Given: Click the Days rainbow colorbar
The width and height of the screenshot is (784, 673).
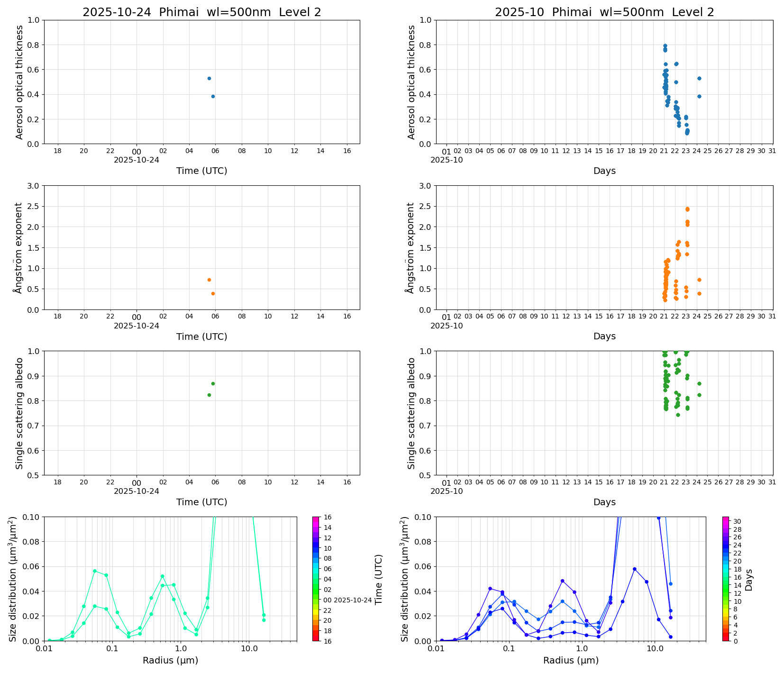Looking at the screenshot, I should coord(726,578).
